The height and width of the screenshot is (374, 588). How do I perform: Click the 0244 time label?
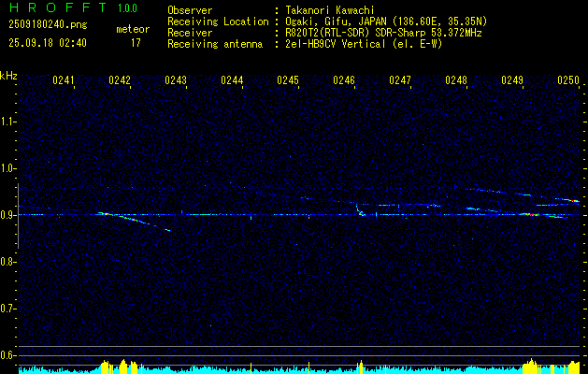click(232, 81)
